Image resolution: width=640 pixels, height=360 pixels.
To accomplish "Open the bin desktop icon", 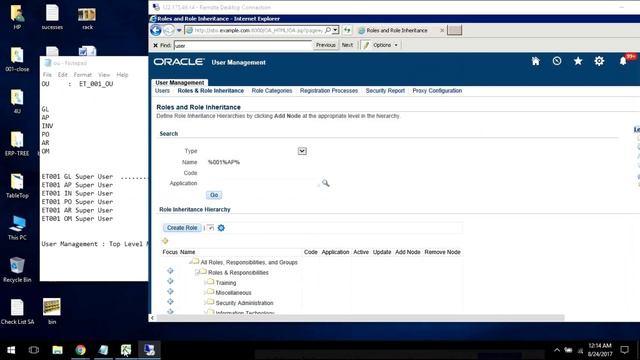I will coord(52,311).
